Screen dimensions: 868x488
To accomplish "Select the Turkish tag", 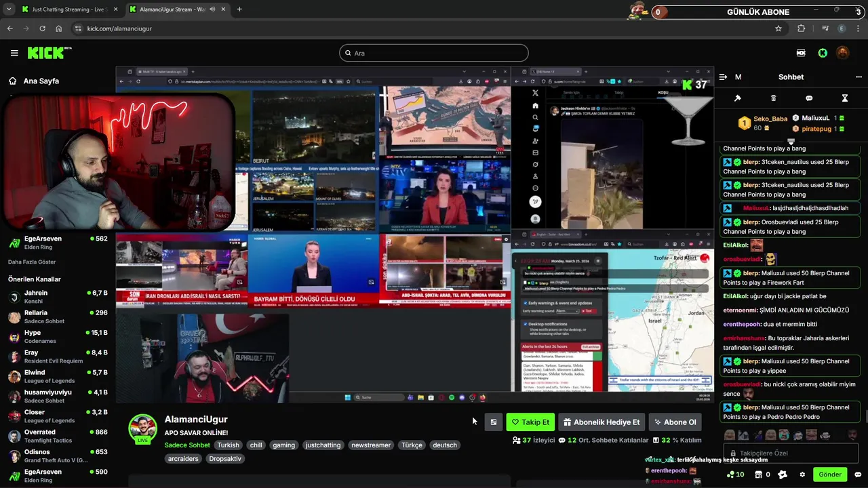I will pos(228,445).
